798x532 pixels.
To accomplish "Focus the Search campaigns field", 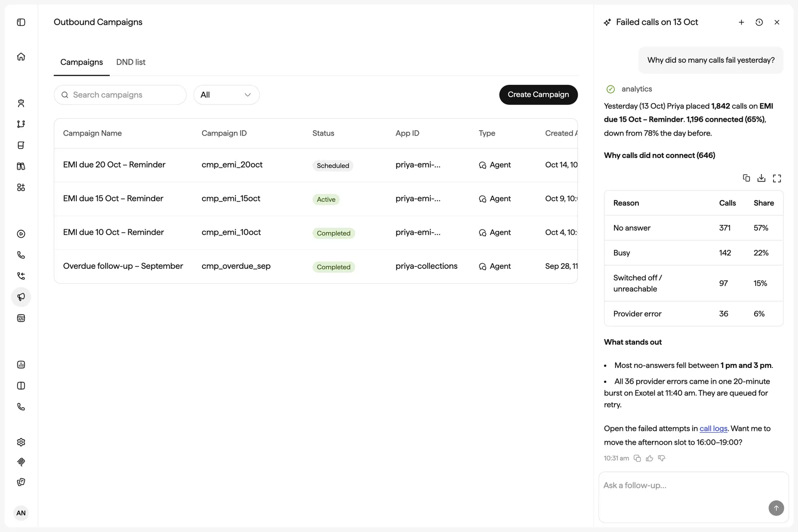I will [x=120, y=95].
